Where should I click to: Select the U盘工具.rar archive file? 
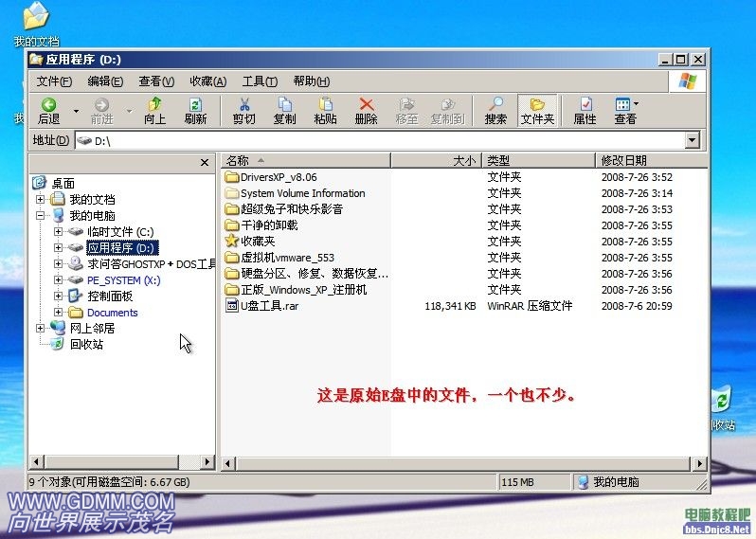pyautogui.click(x=269, y=306)
